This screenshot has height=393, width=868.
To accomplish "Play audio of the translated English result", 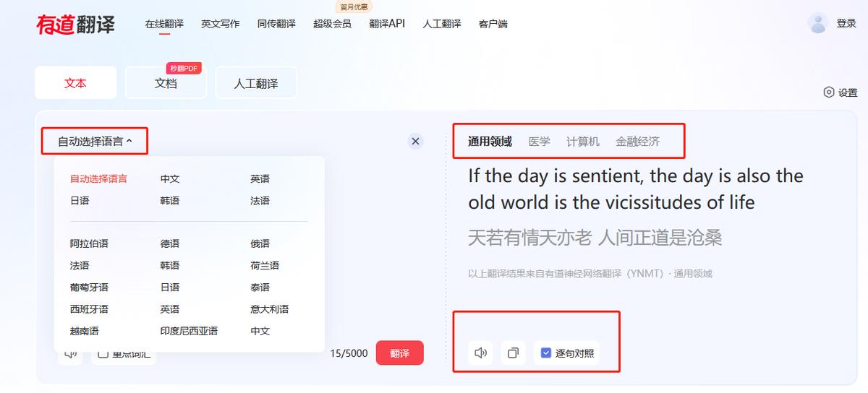I will 481,353.
